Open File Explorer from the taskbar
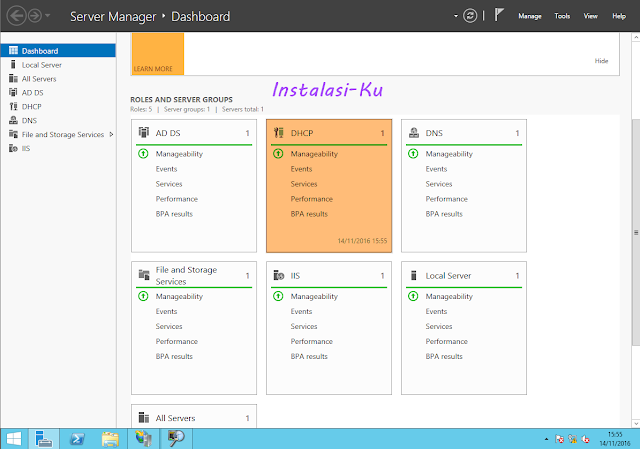 pos(110,439)
